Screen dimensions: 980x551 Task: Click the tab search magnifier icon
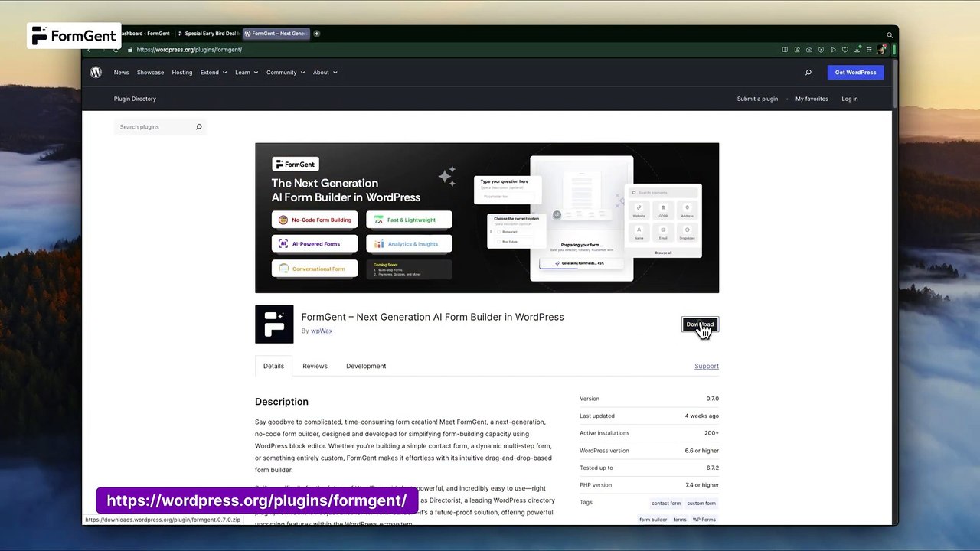pos(890,34)
